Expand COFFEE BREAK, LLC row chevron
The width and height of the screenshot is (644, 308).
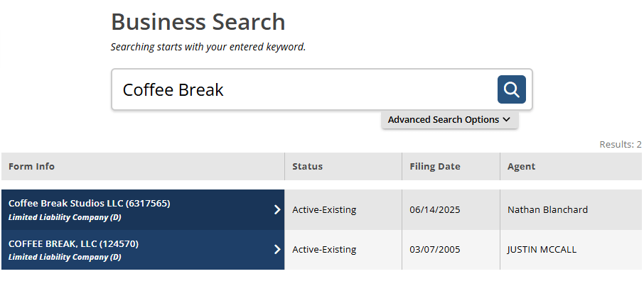coord(277,250)
